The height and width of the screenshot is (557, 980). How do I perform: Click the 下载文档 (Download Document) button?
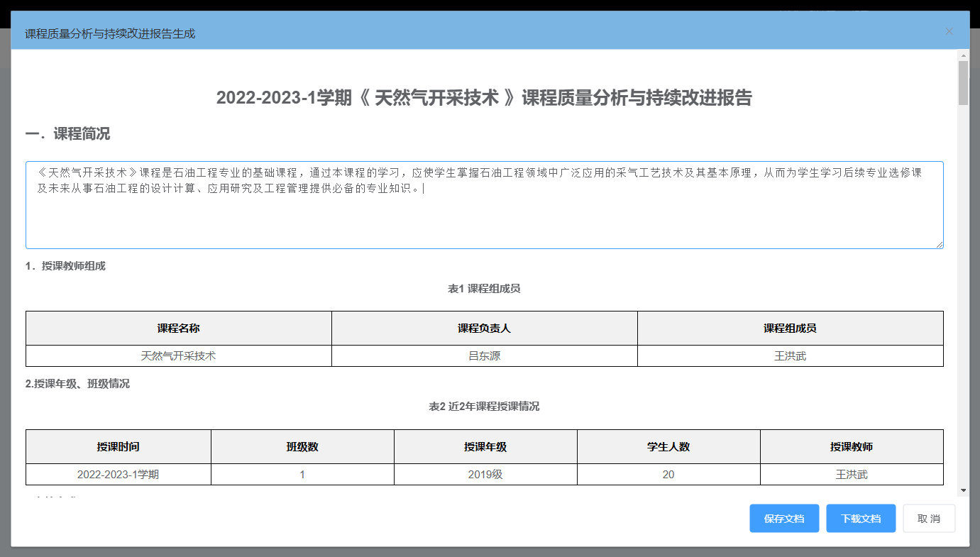click(x=860, y=518)
